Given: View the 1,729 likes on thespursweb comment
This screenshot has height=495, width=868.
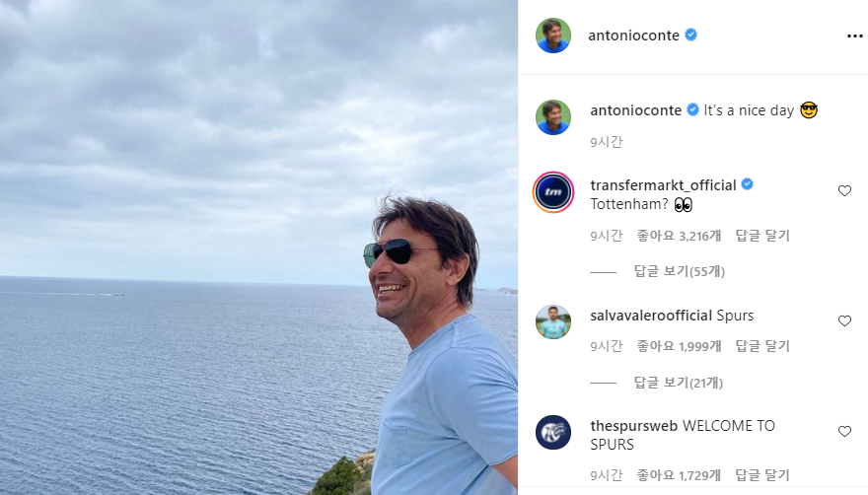Looking at the screenshot, I should 679,476.
